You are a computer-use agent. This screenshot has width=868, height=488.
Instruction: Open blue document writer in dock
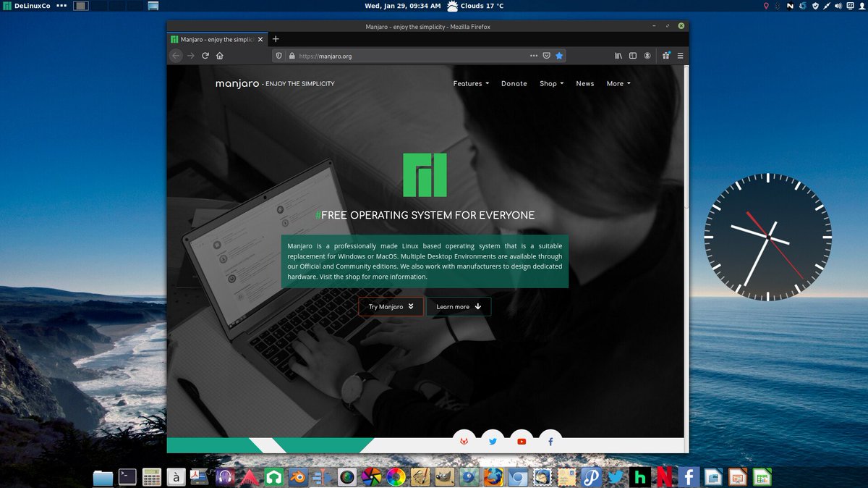[x=713, y=476]
